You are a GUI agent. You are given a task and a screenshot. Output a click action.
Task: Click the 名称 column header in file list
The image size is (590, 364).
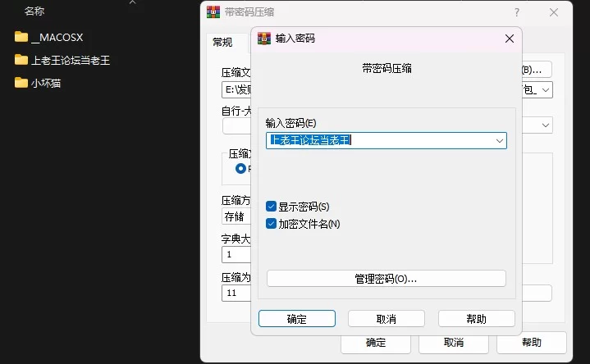click(x=34, y=11)
